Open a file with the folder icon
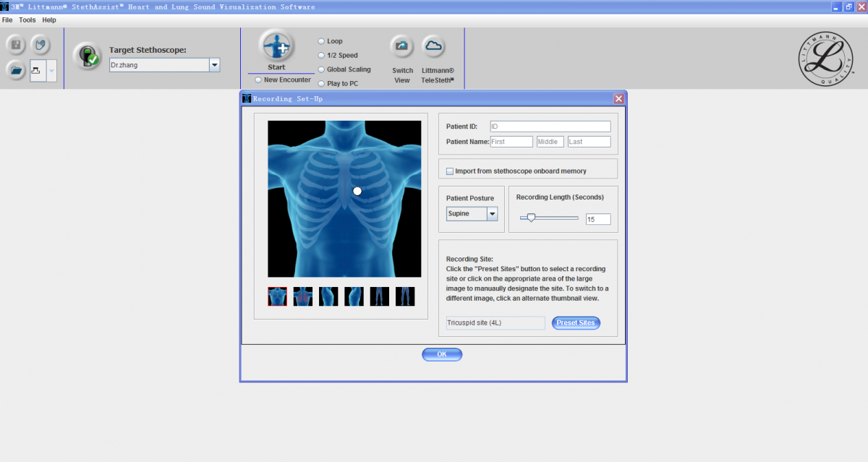This screenshot has height=462, width=868. (17, 70)
